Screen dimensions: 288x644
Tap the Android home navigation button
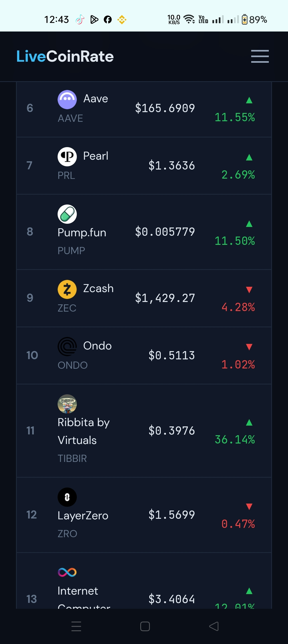point(145,626)
